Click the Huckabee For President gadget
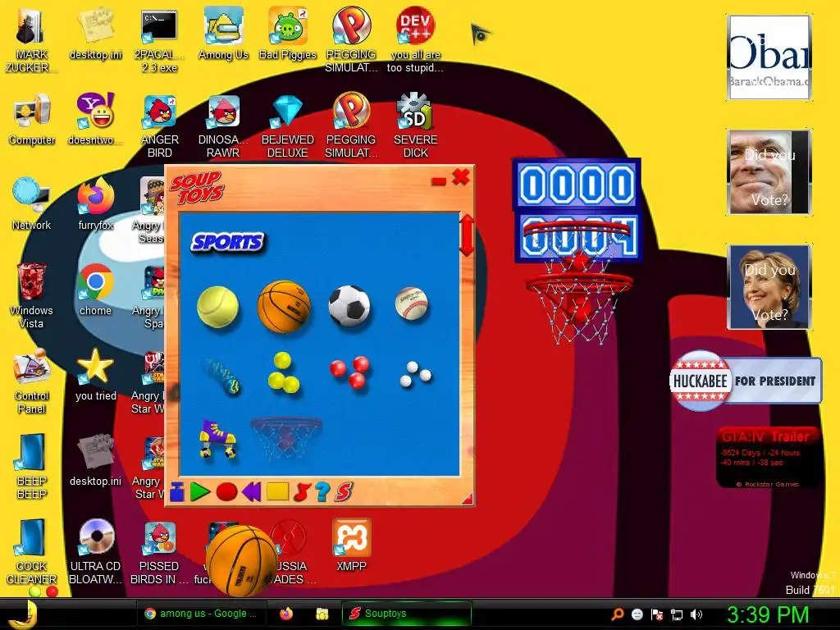840x630 pixels. click(x=745, y=381)
